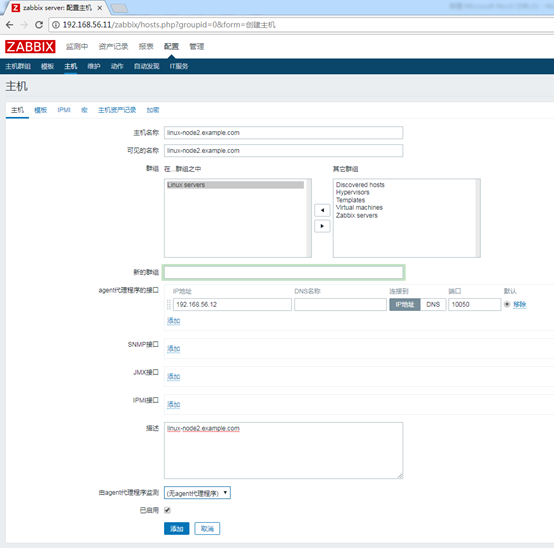The width and height of the screenshot is (554, 548).
Task: Click 添加 link for SNMP接口
Action: (173, 349)
